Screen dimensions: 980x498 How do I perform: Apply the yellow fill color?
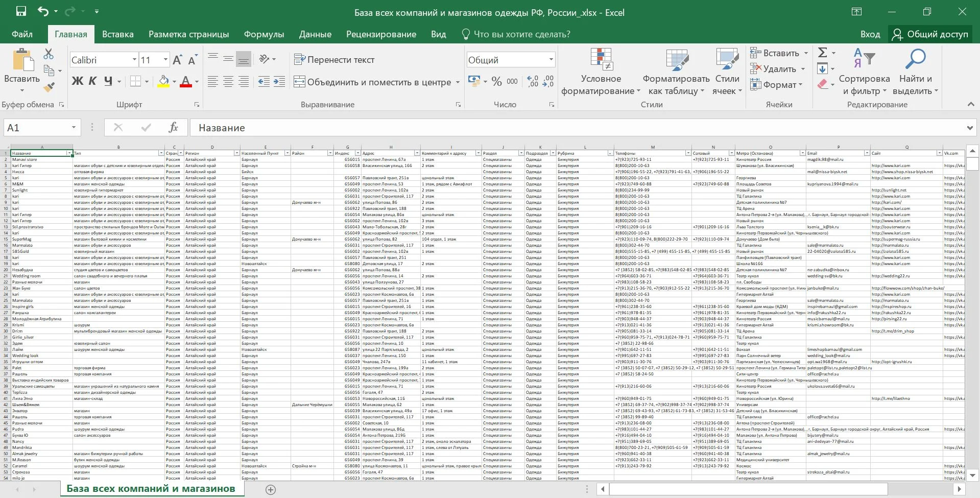(x=163, y=81)
